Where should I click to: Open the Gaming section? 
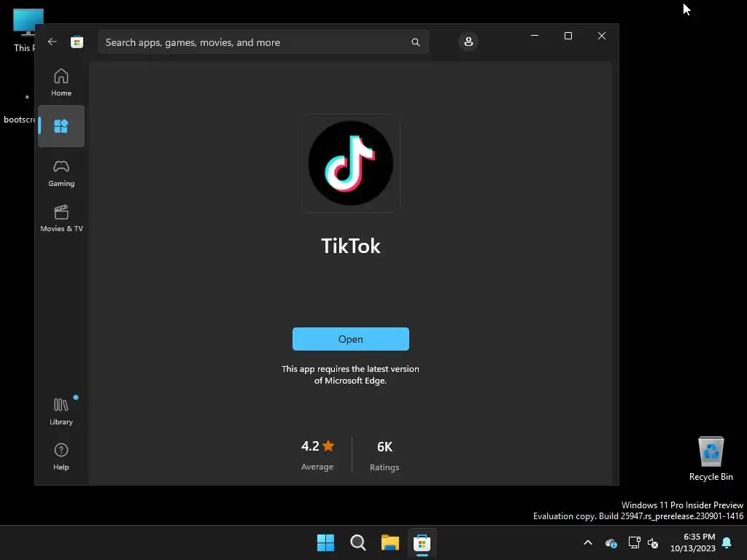pyautogui.click(x=61, y=173)
